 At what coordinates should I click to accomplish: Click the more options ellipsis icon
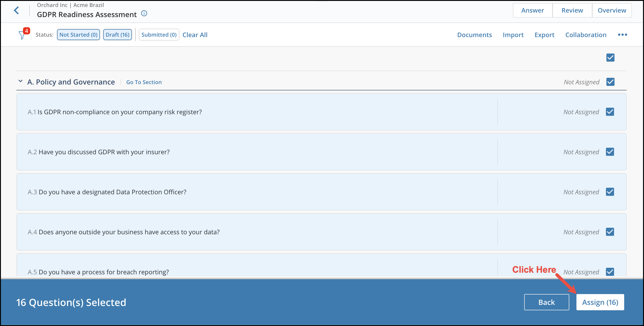[622, 35]
